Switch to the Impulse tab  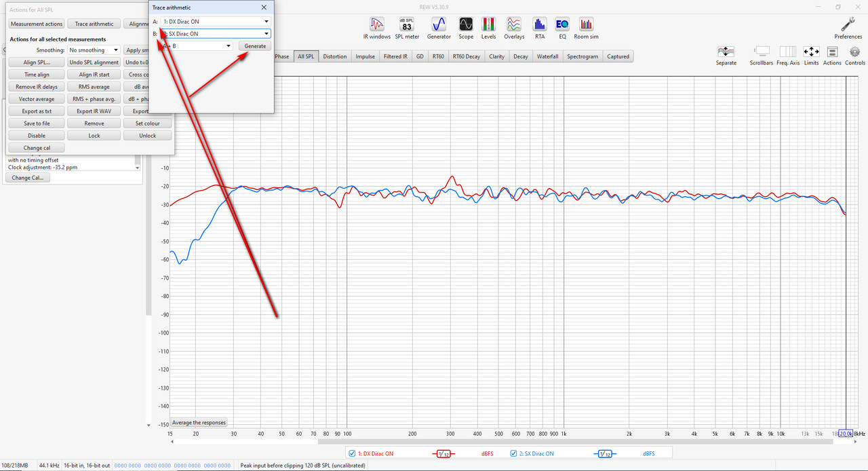point(366,56)
